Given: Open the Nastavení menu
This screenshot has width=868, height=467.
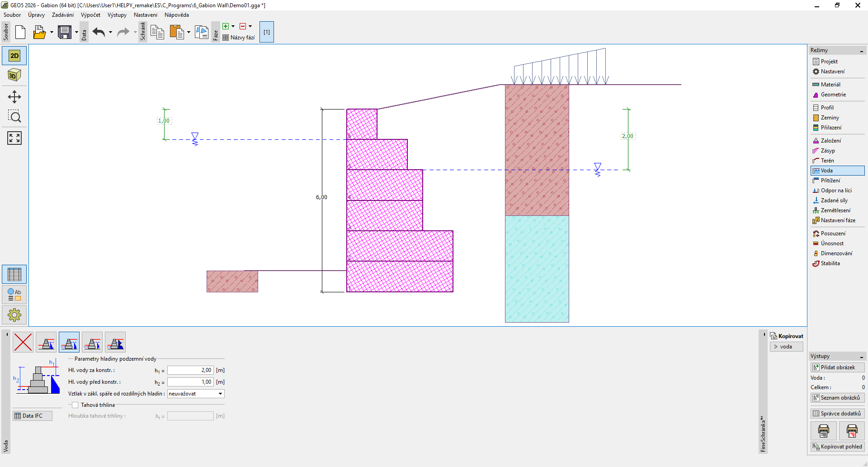Looking at the screenshot, I should [x=145, y=15].
